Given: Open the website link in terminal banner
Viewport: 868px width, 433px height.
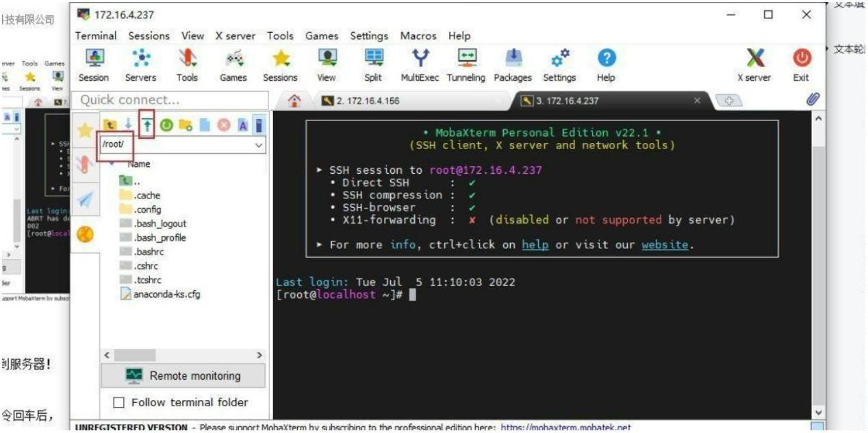Looking at the screenshot, I should 664,244.
